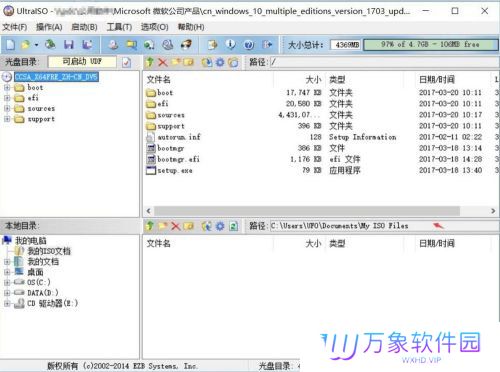
Task: Go up a level in local pane
Action: click(x=150, y=226)
